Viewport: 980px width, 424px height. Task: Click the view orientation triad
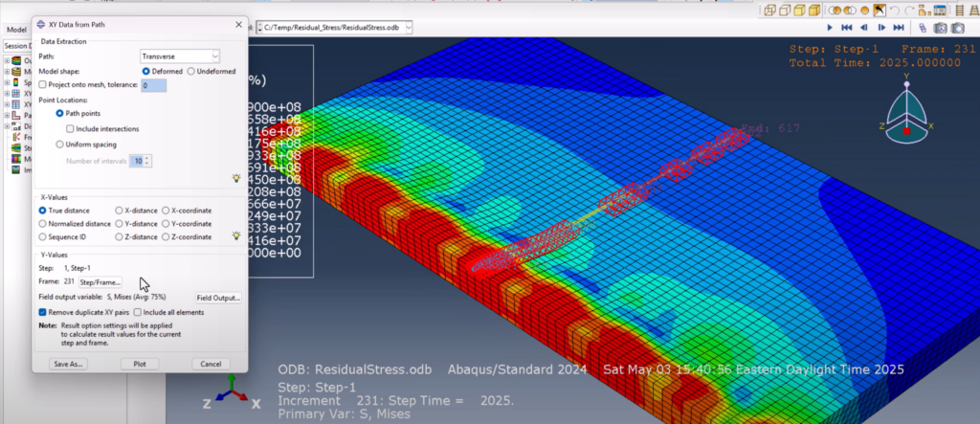(x=907, y=111)
